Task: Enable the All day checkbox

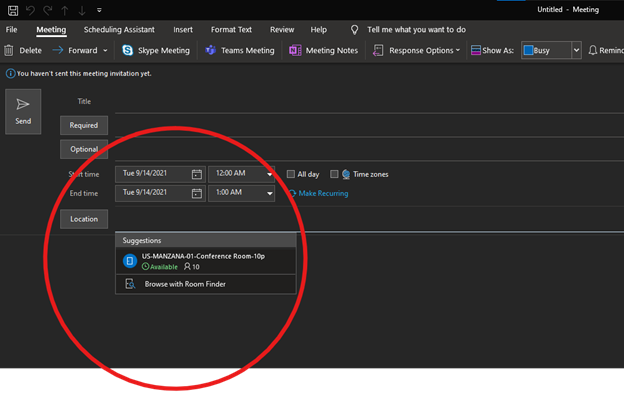Action: [291, 174]
